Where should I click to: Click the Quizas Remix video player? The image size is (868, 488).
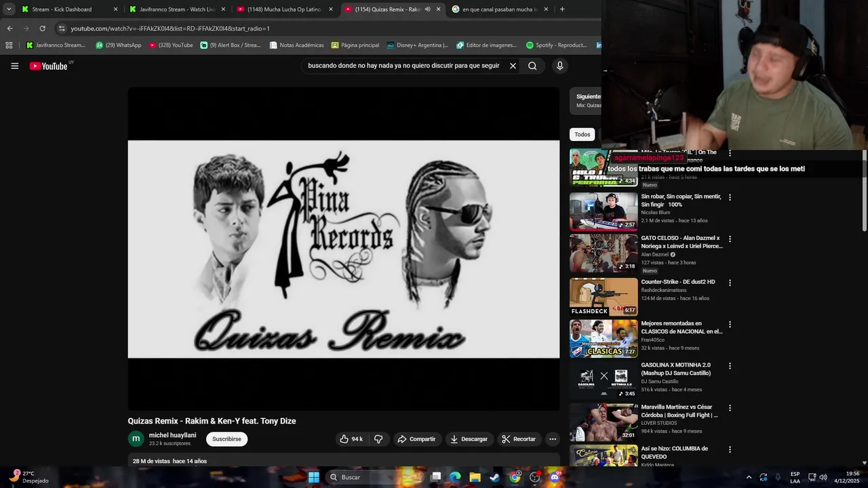click(x=344, y=249)
